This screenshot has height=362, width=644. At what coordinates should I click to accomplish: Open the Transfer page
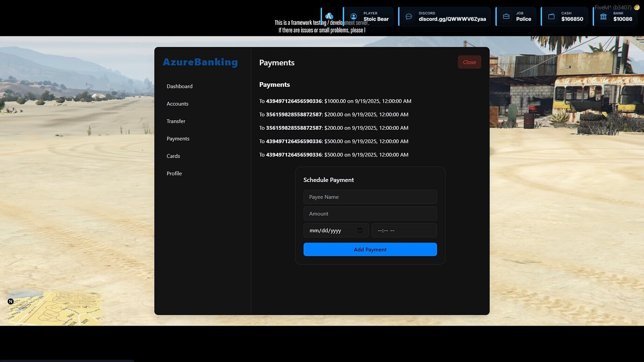(176, 121)
